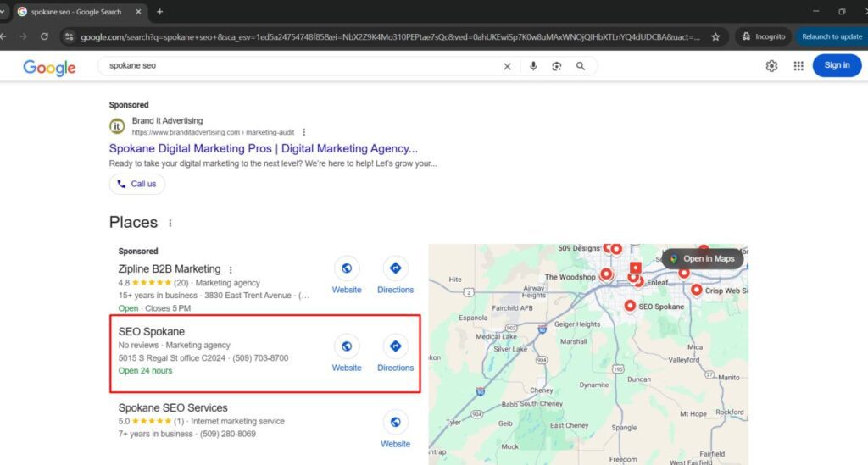The height and width of the screenshot is (465, 868).
Task: Visit Zipline B2B Marketing website
Action: coord(347,275)
